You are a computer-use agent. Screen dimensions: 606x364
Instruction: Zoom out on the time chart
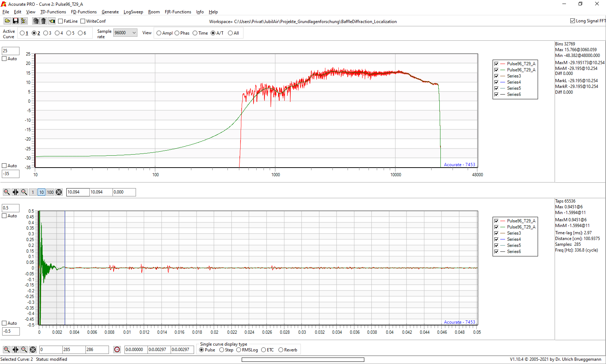click(24, 350)
